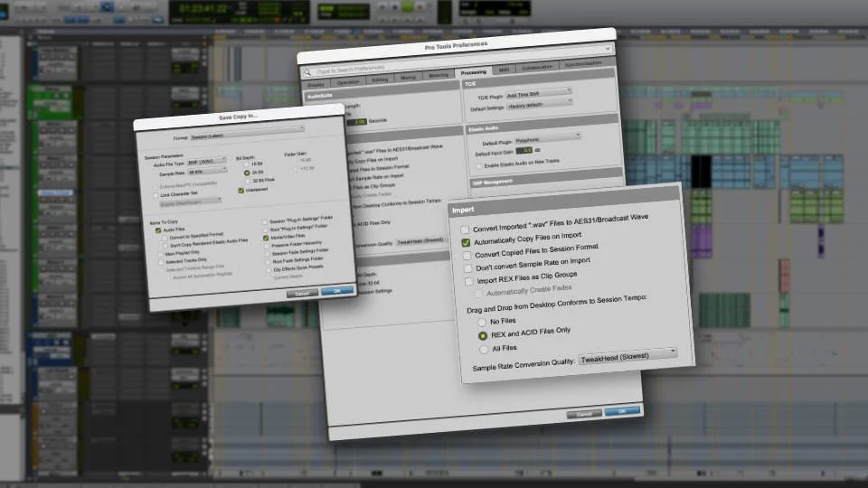Enable the Root Fade Settings Folder checkbox
This screenshot has width=868, height=488.
point(269,262)
